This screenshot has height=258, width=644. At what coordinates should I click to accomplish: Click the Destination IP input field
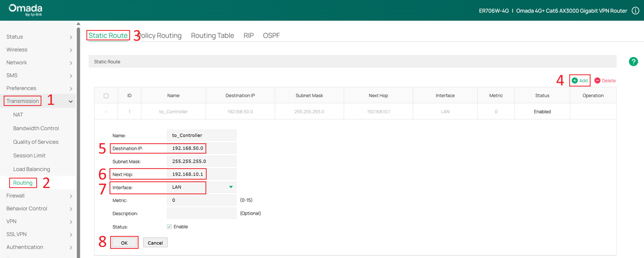pyautogui.click(x=202, y=148)
